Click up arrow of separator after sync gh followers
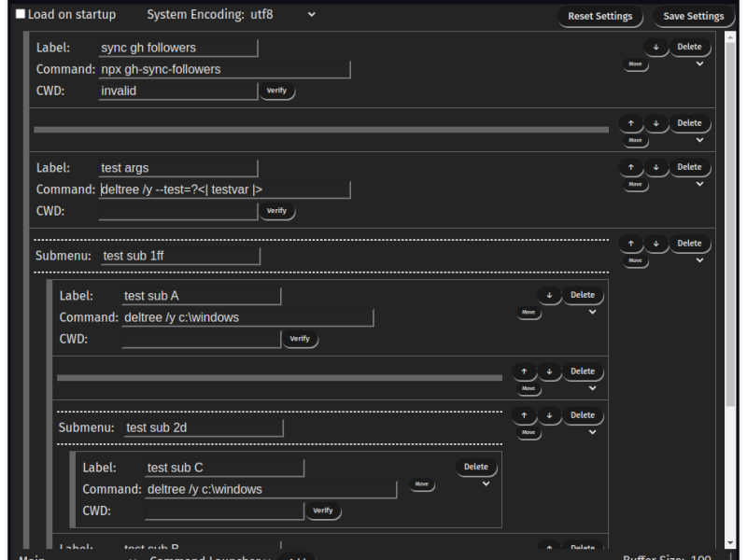The image size is (747, 560). click(x=631, y=123)
